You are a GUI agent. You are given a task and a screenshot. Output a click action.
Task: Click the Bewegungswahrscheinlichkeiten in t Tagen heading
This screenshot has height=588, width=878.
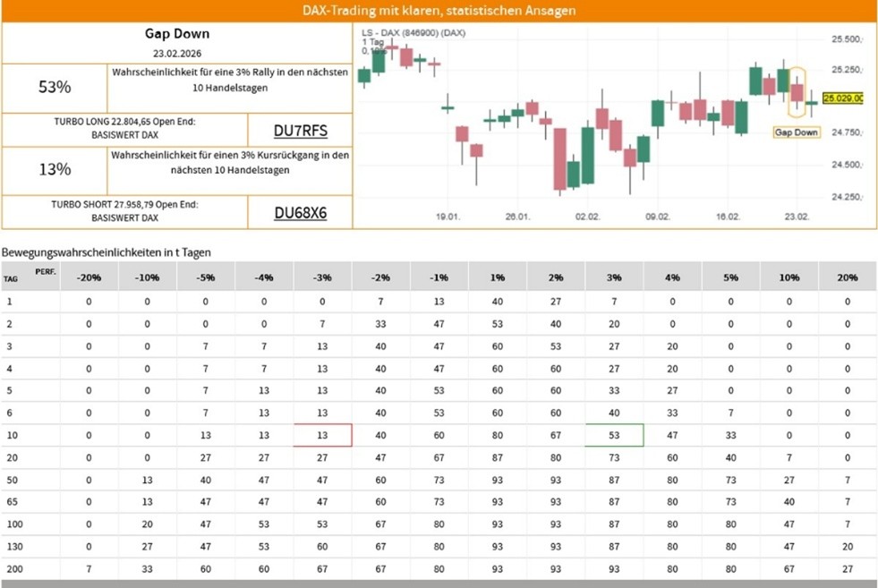[x=107, y=252]
